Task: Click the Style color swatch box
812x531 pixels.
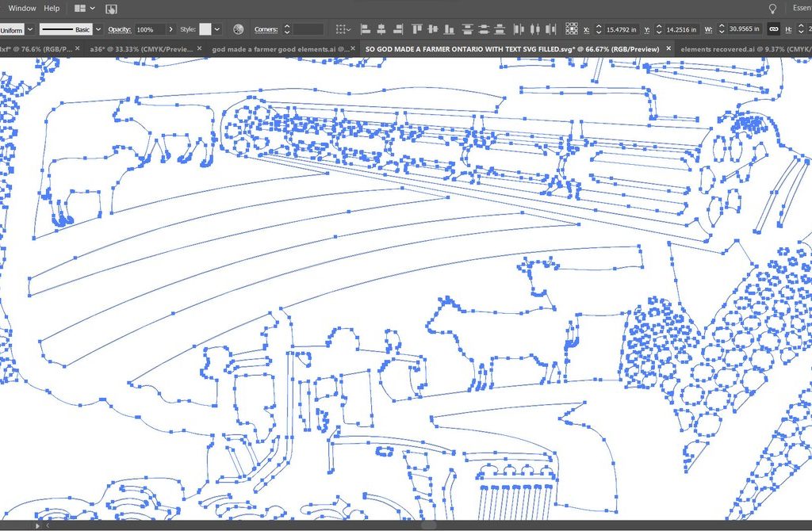Action: pos(205,29)
